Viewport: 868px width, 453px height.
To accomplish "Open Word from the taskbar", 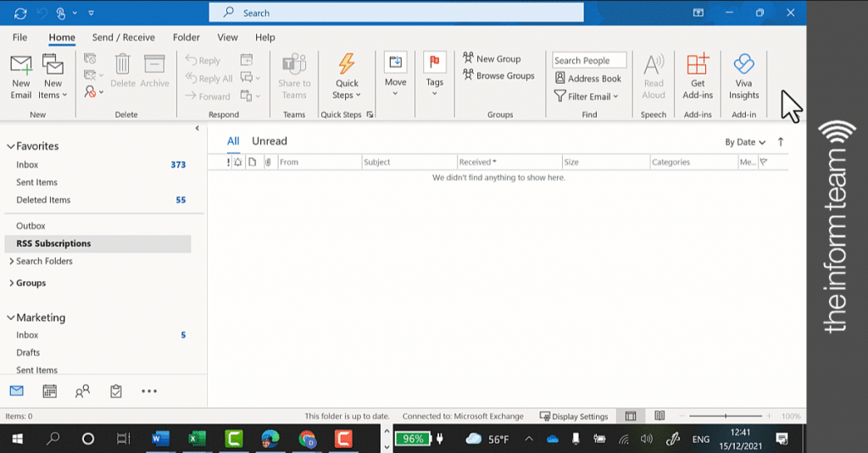I will 160,439.
